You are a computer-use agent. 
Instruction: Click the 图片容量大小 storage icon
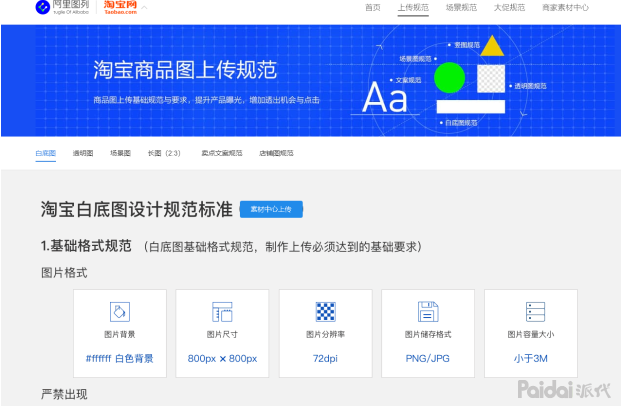pyautogui.click(x=535, y=312)
